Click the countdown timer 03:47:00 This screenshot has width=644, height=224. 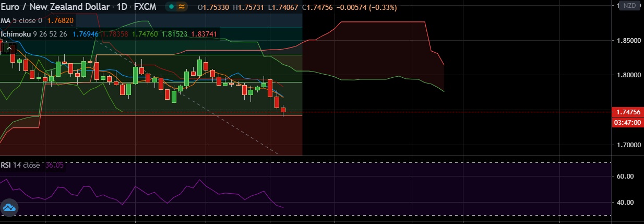tap(628, 122)
